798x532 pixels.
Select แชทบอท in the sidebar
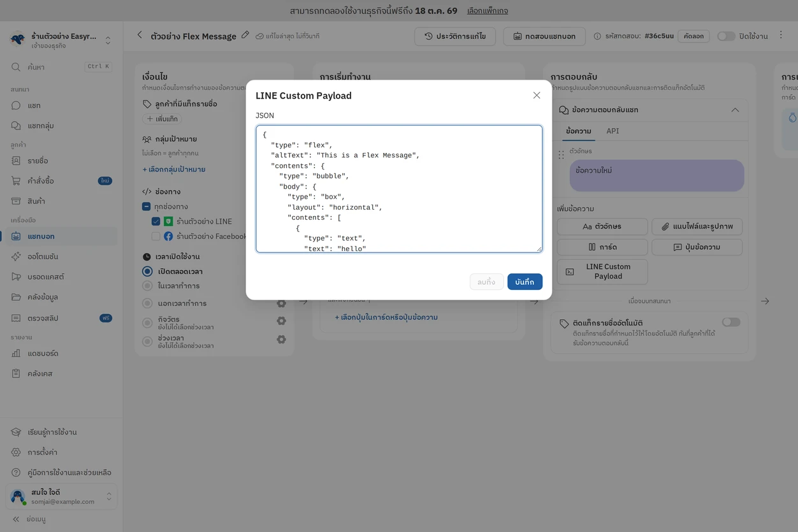click(x=61, y=236)
